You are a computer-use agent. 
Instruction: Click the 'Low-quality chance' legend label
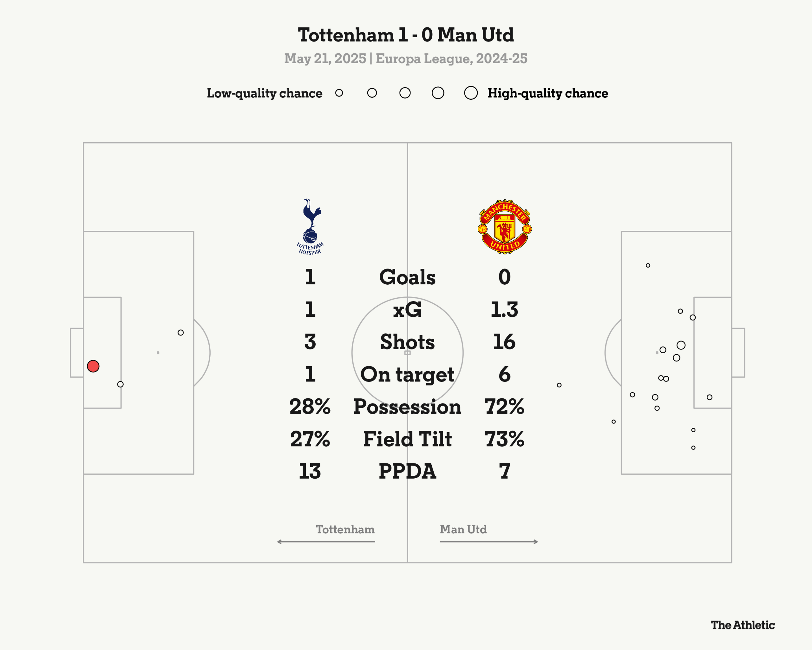(265, 93)
